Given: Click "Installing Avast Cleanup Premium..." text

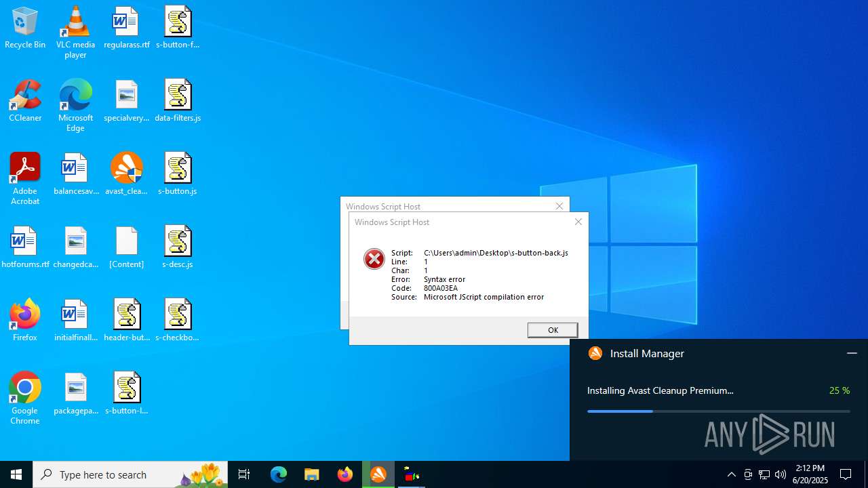Looking at the screenshot, I should point(660,390).
